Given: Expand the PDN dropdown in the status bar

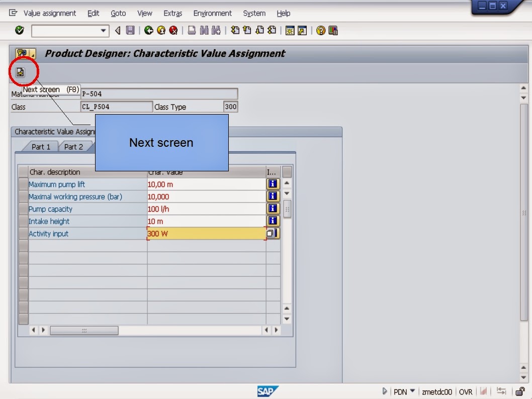Looking at the screenshot, I should (x=413, y=391).
